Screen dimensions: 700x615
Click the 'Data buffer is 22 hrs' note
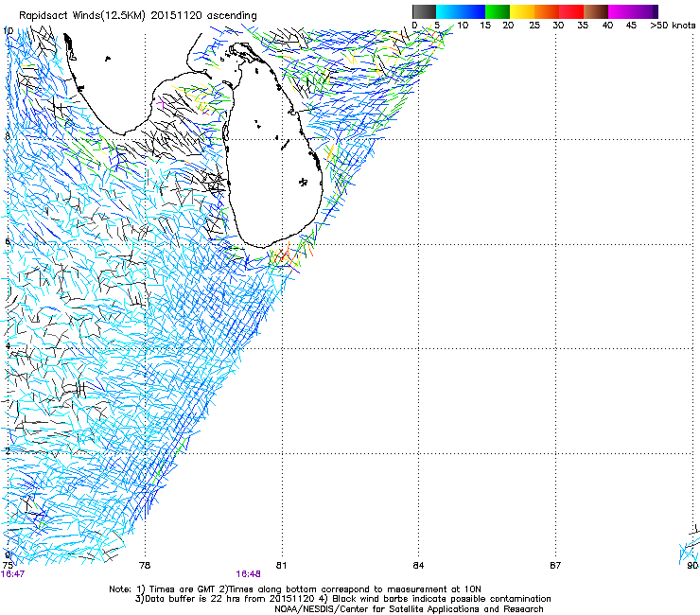[225, 599]
